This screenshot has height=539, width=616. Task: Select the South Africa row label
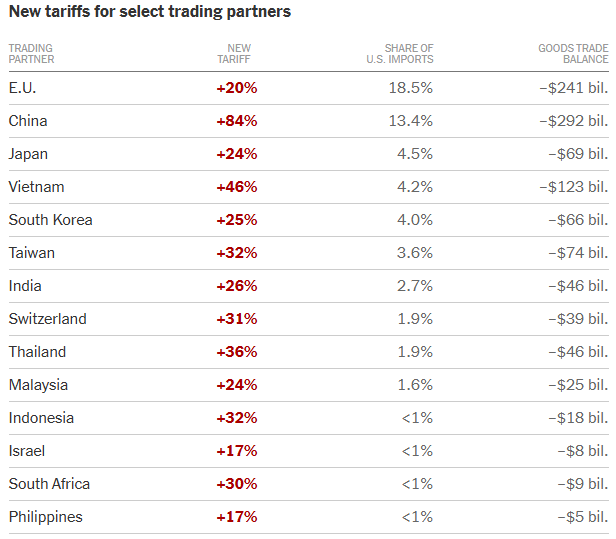(49, 484)
